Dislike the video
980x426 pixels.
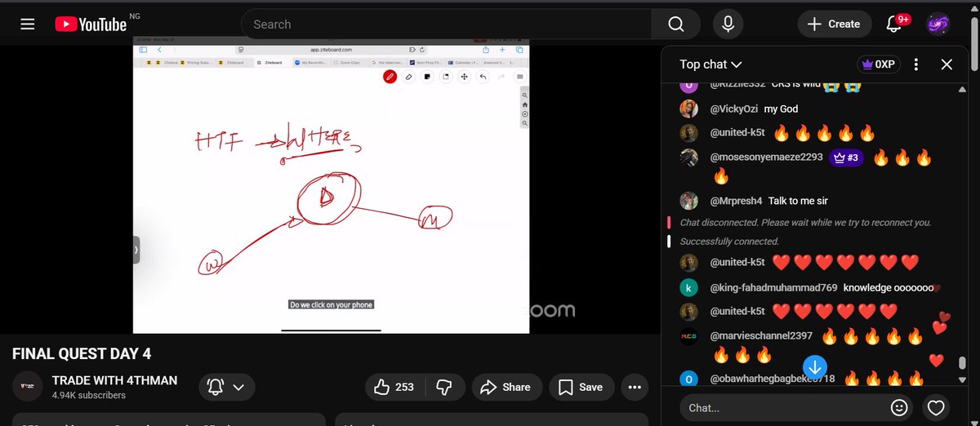tap(443, 387)
